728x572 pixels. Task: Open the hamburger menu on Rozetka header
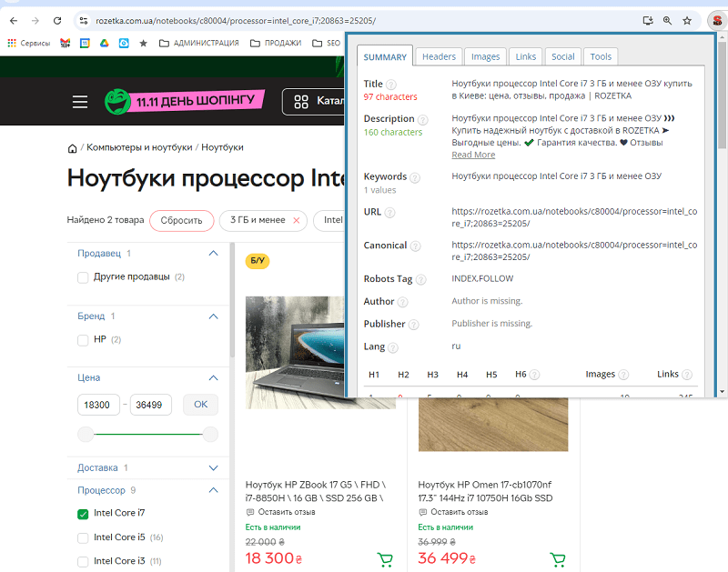click(80, 102)
